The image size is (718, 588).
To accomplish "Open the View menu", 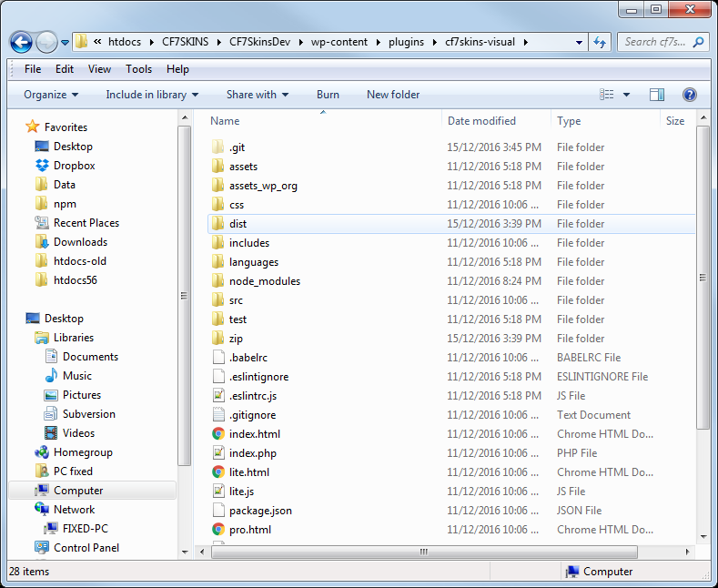I will point(99,69).
